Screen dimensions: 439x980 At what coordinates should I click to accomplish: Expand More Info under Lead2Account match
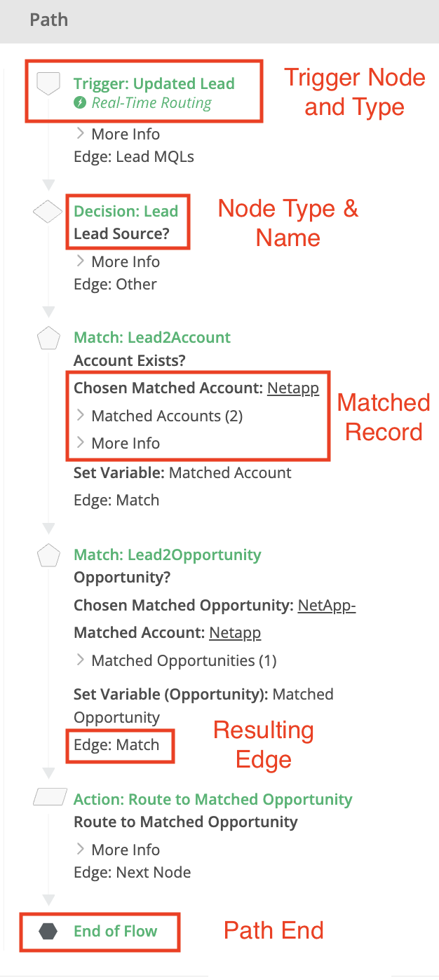click(117, 443)
